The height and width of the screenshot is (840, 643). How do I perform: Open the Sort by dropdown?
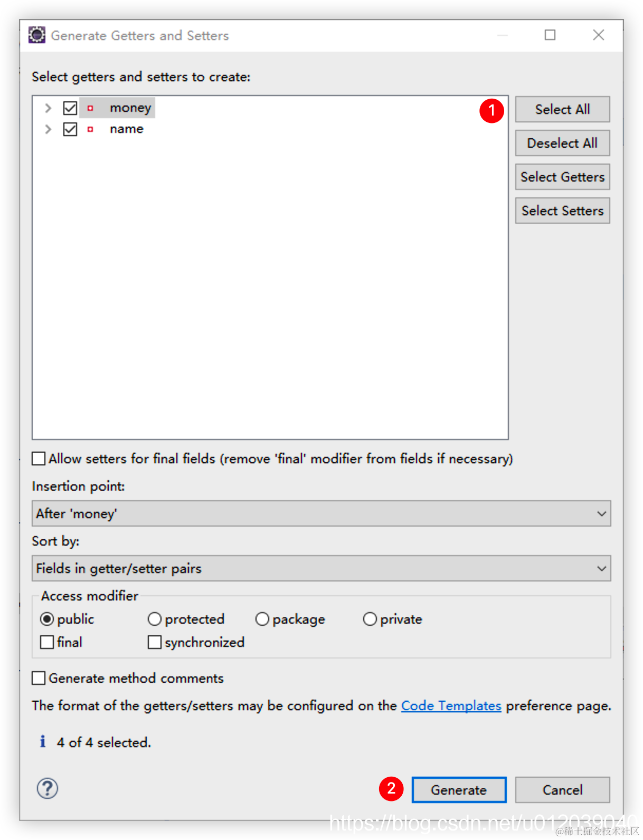point(321,568)
